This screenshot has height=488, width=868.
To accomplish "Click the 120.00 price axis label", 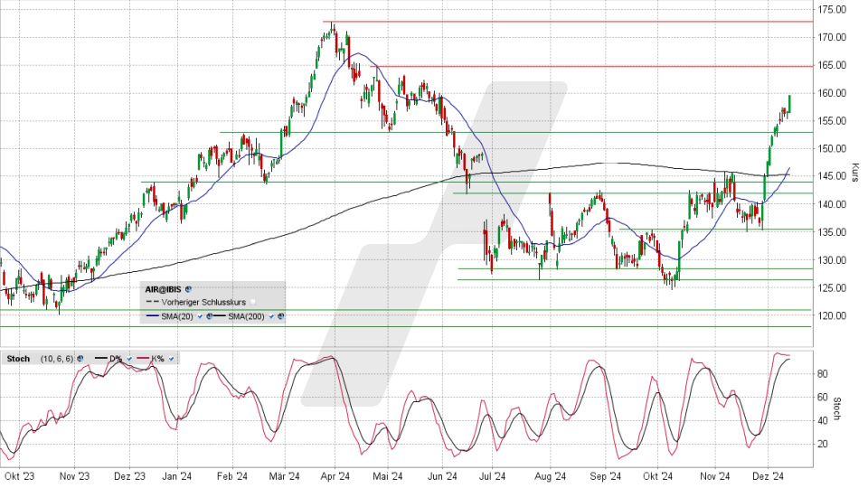I will point(833,315).
